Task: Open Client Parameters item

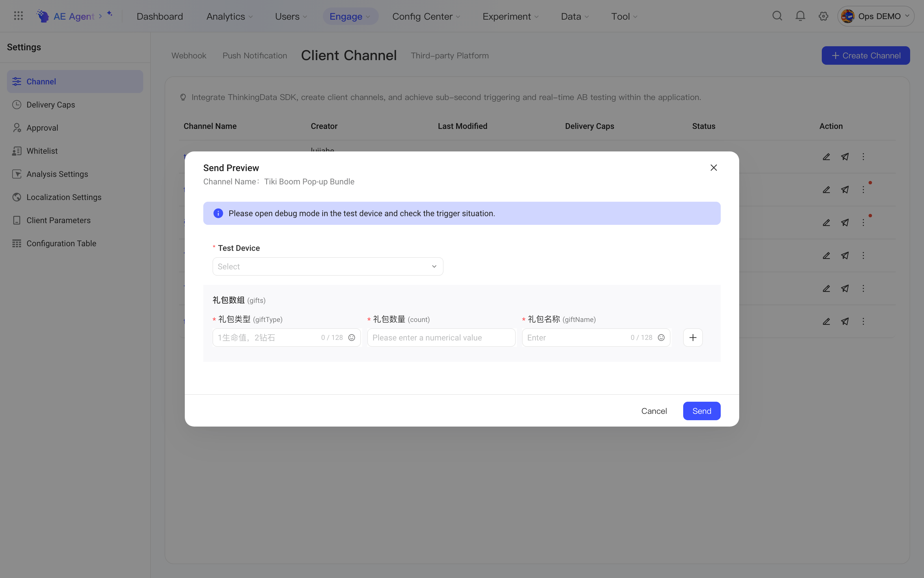Action: (75, 220)
